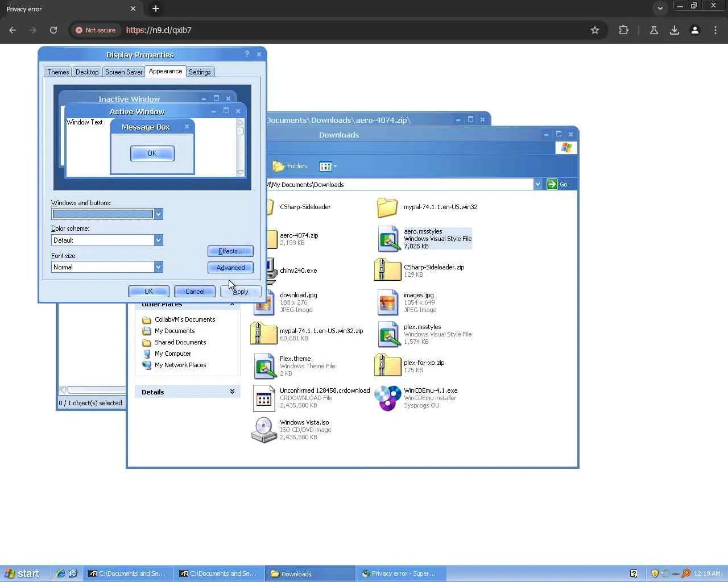Select the plex-for-xp.zip archive icon
728x582 pixels.
click(x=387, y=365)
